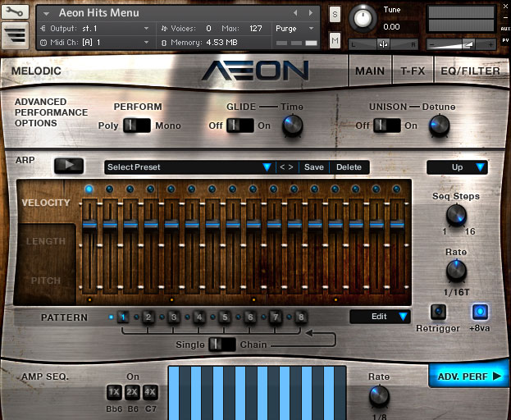Toggle the Glide Off/On switch
Viewport: 511px width, 420px height.
[240, 126]
